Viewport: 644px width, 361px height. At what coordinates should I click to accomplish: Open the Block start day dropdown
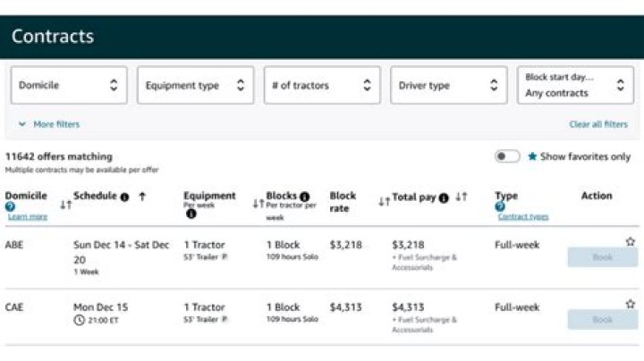[575, 86]
